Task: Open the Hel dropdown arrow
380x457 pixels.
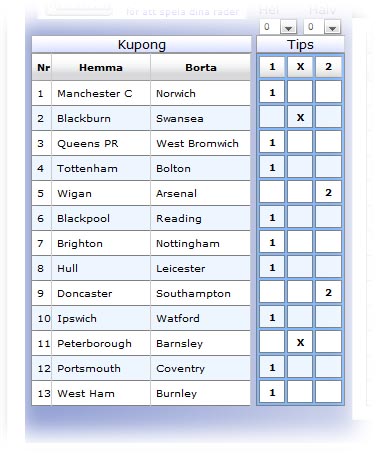Action: point(288,27)
